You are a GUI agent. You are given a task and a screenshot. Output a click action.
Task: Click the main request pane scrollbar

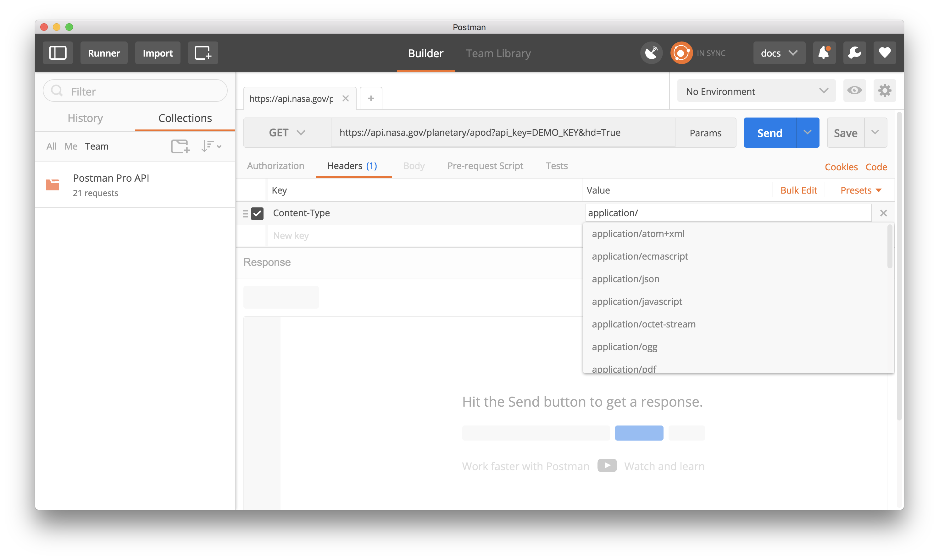tap(899, 266)
